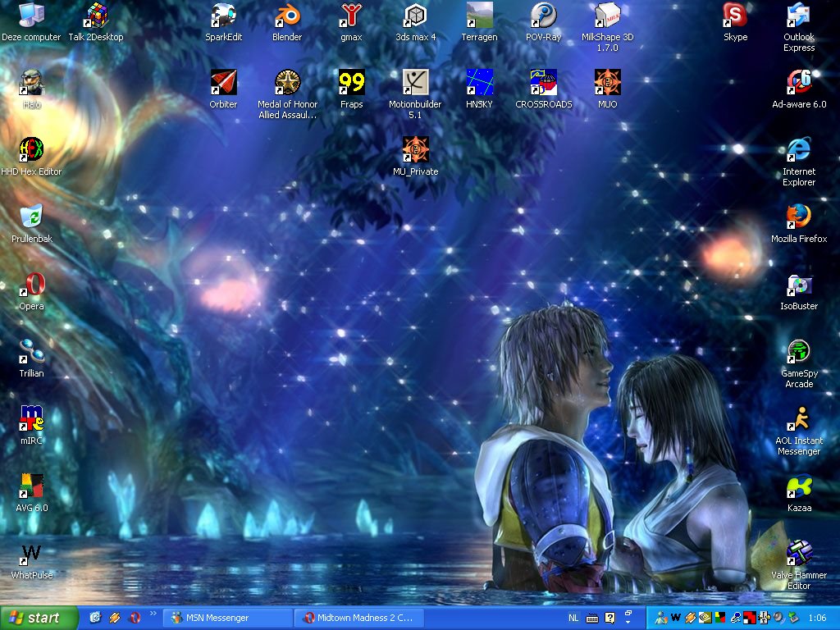The width and height of the screenshot is (840, 630).
Task: Expand the Quick Launch overflow chevron
Action: [153, 614]
